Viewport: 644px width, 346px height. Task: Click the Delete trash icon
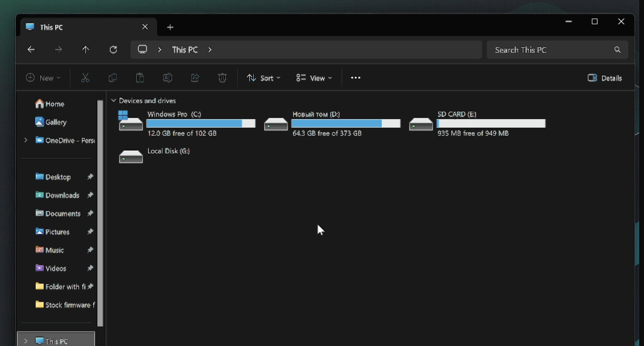222,78
